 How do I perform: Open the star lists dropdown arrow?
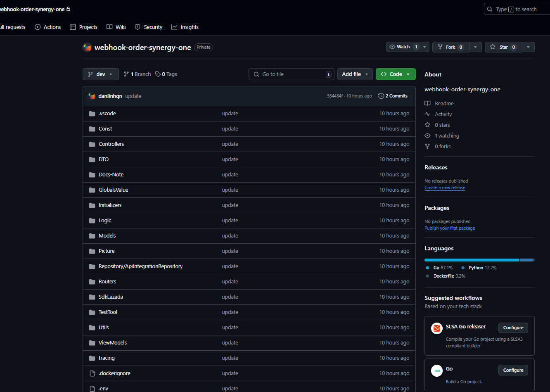pyautogui.click(x=528, y=47)
